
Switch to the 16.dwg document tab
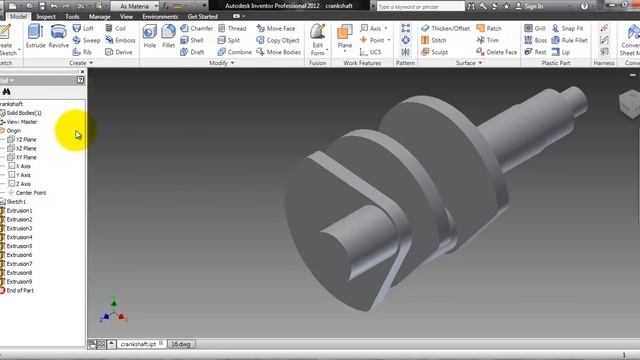point(181,344)
